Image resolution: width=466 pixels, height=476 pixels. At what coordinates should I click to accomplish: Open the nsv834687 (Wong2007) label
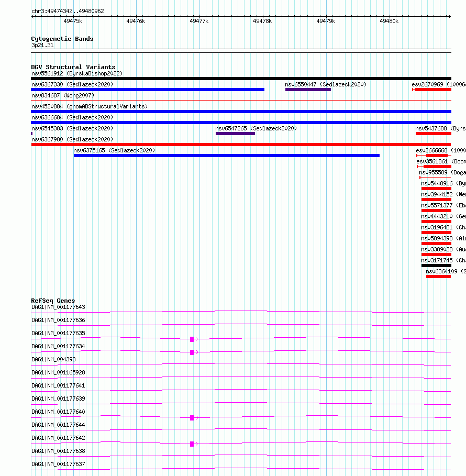coord(63,95)
